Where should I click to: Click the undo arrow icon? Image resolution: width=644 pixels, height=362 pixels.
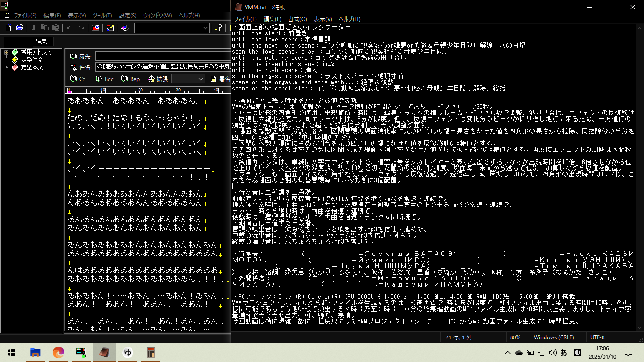pos(70,28)
